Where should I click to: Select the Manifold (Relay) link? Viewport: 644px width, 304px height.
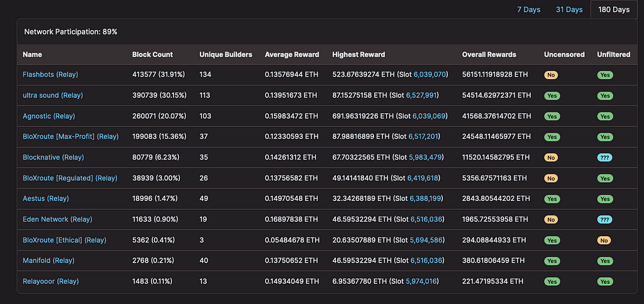[48, 261]
